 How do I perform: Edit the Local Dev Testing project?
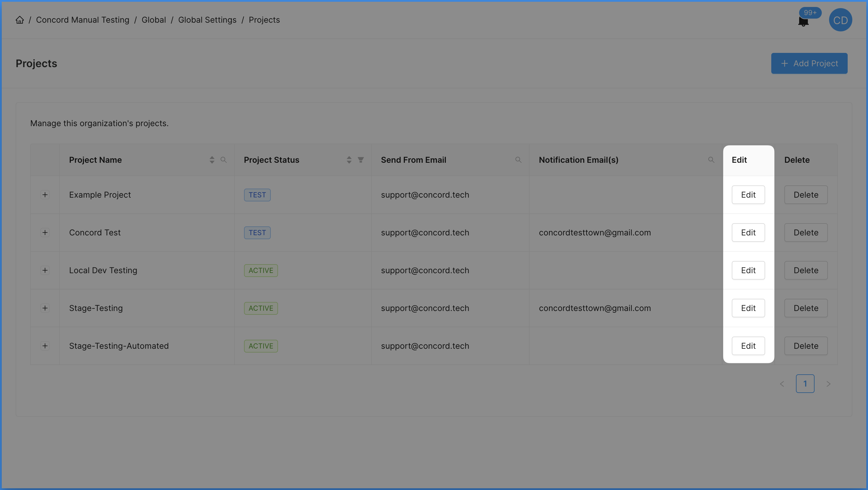748,270
